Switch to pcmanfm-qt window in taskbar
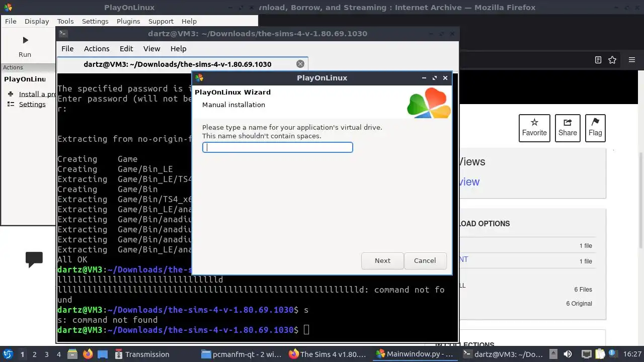 [242, 354]
